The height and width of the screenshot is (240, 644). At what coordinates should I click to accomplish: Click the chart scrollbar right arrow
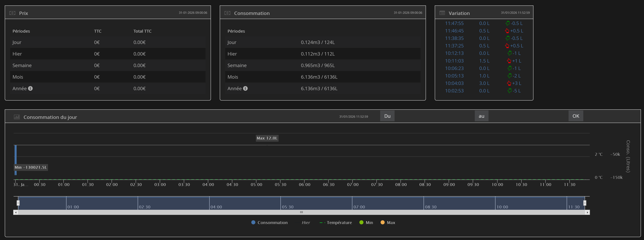coord(587,212)
